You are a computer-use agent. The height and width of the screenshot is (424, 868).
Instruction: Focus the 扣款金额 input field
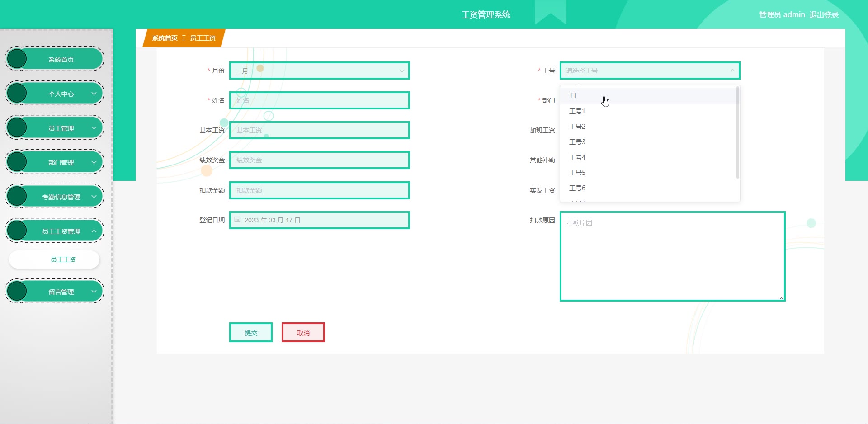320,190
